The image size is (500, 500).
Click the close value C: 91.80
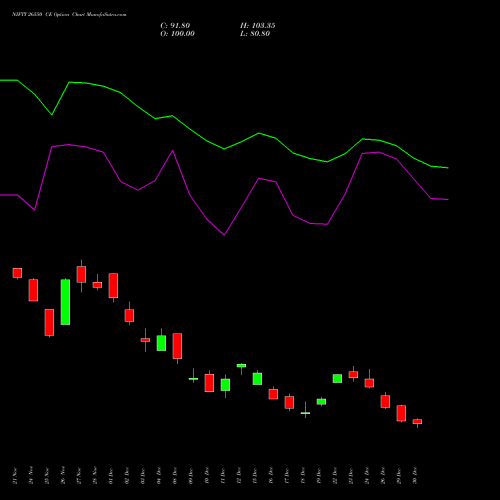point(175,26)
